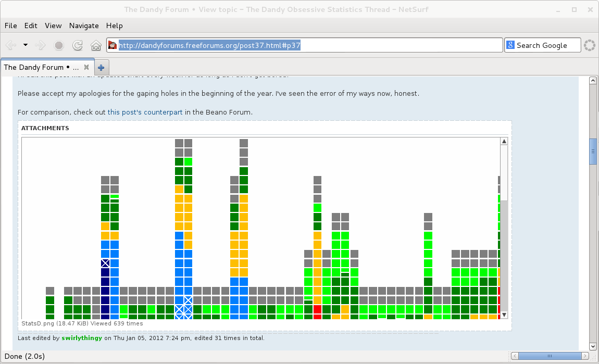Click horizontal scrollbar right arrow

coord(585,356)
